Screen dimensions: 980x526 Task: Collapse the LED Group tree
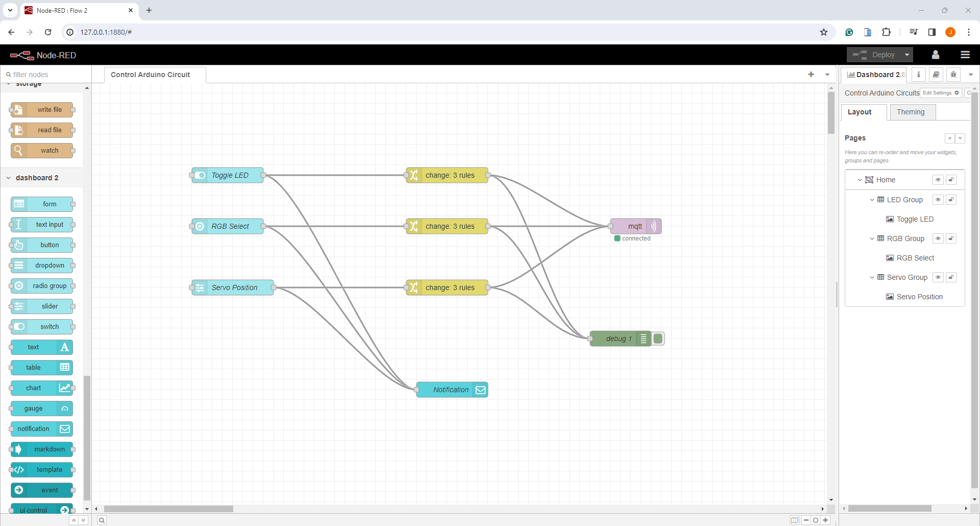point(872,200)
